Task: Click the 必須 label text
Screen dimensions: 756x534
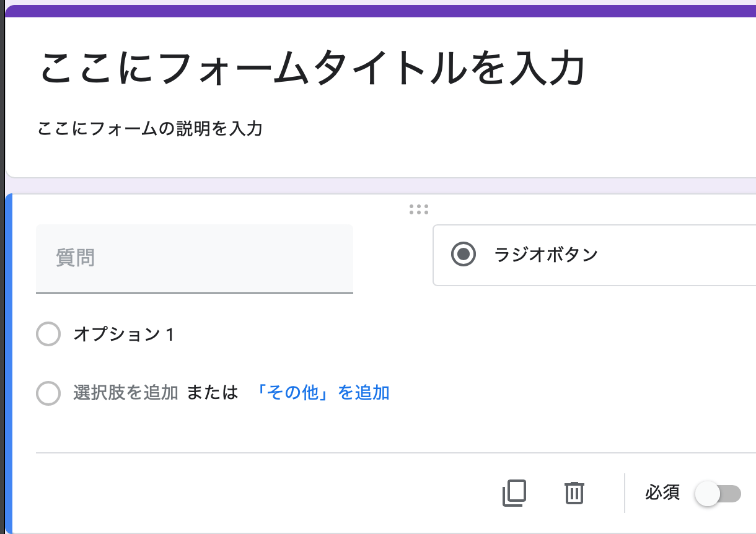Action: pyautogui.click(x=662, y=493)
